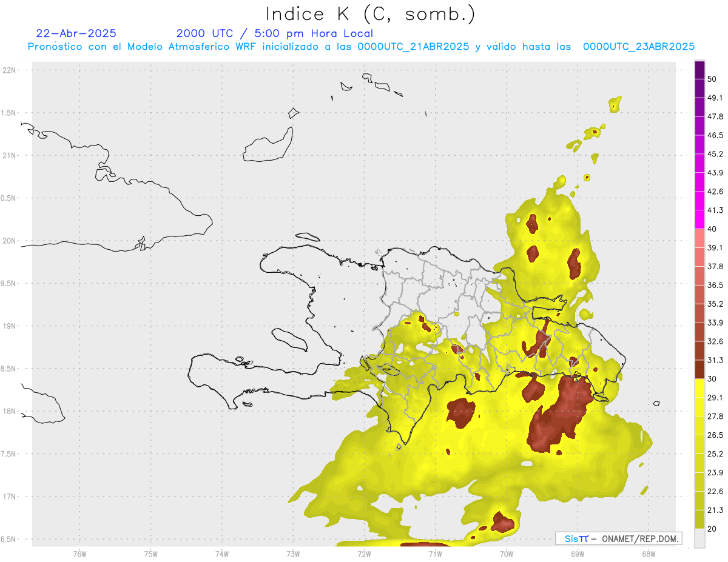
Task: Click the colorbar value '30'
Action: 712,379
